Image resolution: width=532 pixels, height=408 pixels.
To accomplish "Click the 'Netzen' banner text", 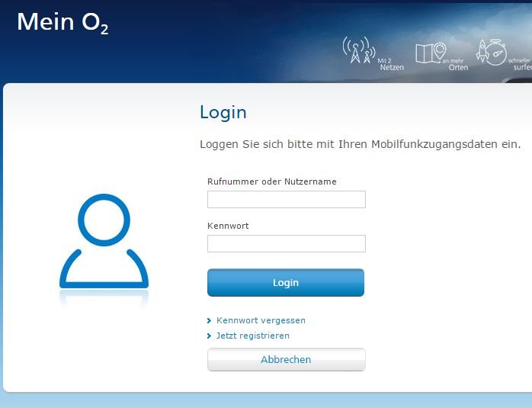I will click(392, 67).
